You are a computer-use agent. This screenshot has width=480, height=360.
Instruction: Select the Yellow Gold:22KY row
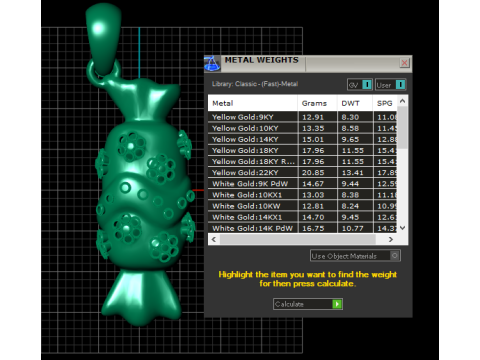pos(303,173)
